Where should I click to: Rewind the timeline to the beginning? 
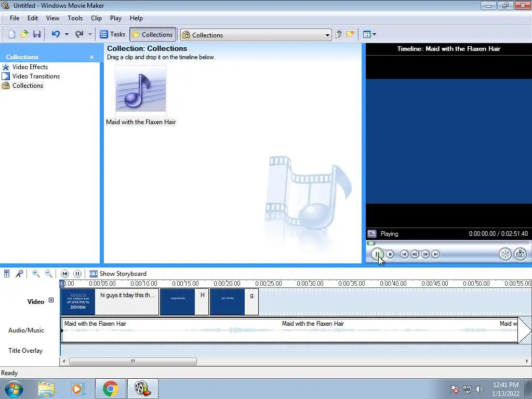tap(64, 274)
